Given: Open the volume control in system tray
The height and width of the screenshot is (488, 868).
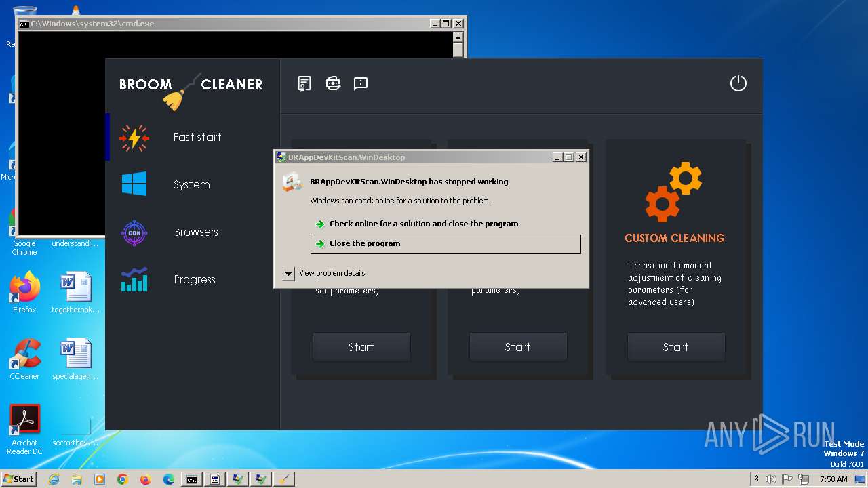Looking at the screenshot, I should (x=772, y=479).
